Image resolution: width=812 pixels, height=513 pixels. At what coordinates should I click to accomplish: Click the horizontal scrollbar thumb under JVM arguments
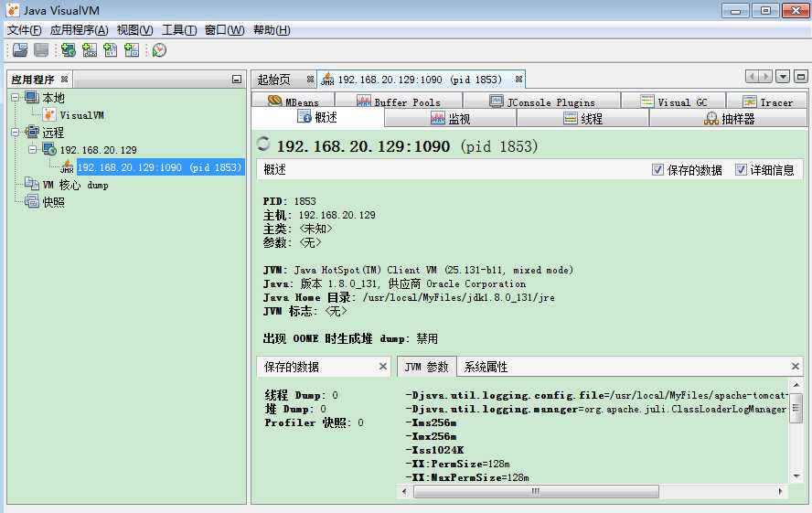(536, 491)
